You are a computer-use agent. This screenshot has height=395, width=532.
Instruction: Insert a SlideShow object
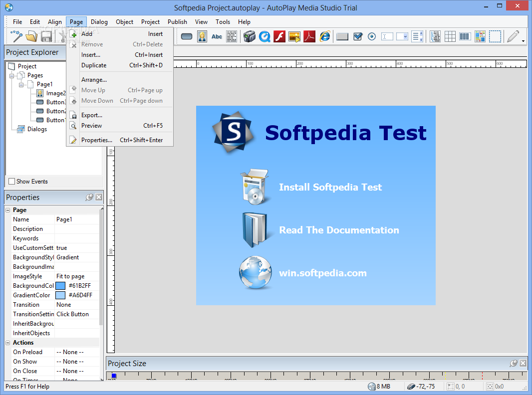[294, 36]
